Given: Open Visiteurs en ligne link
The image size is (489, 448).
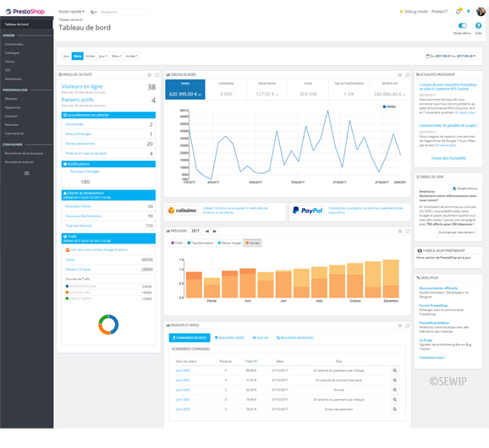Looking at the screenshot, I should click(82, 86).
